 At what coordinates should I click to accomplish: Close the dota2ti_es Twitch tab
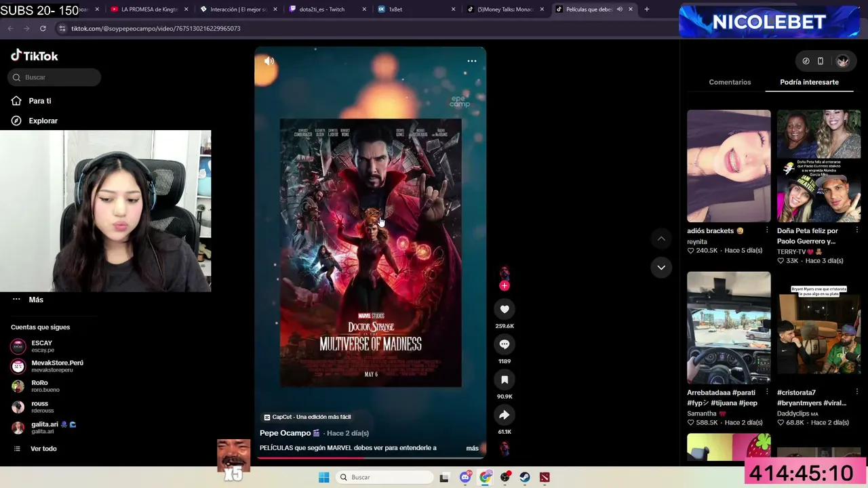[x=364, y=9]
